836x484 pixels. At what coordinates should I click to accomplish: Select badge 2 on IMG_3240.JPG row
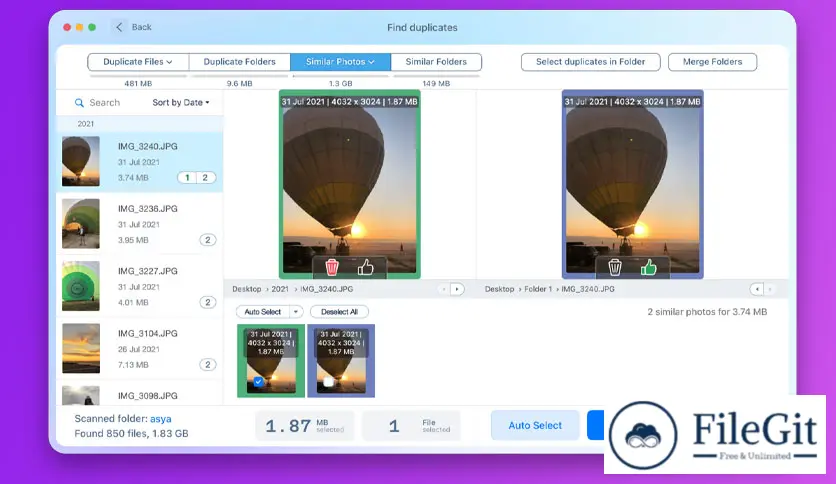(x=205, y=178)
